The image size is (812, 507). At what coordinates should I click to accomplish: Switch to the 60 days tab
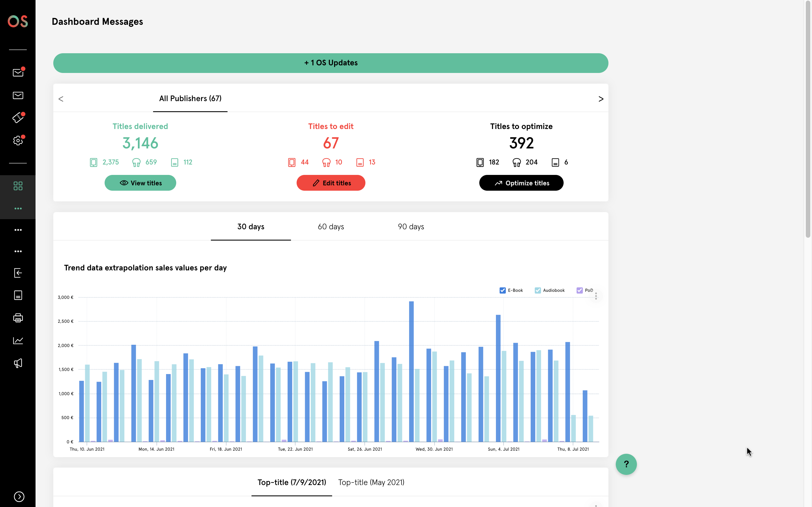[330, 227]
